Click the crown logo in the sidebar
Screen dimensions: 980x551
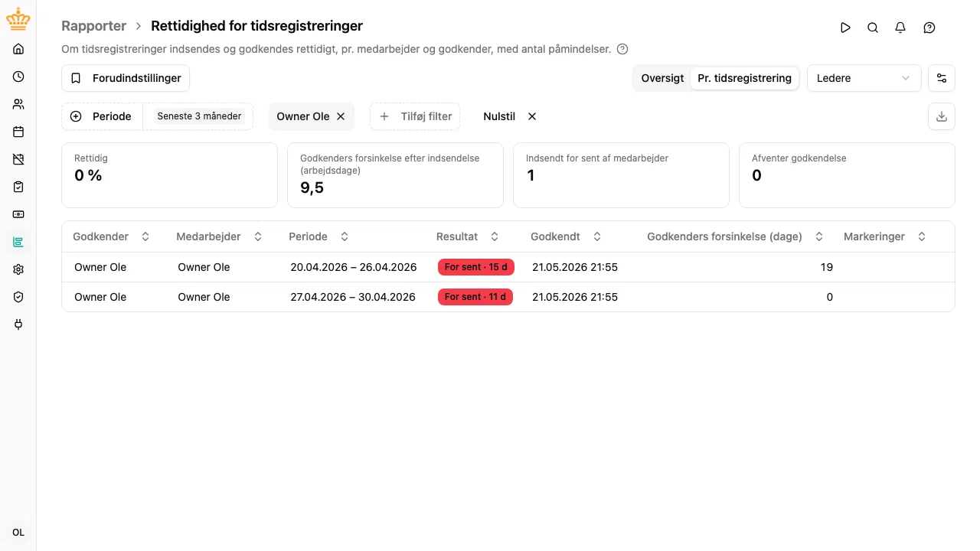(18, 20)
